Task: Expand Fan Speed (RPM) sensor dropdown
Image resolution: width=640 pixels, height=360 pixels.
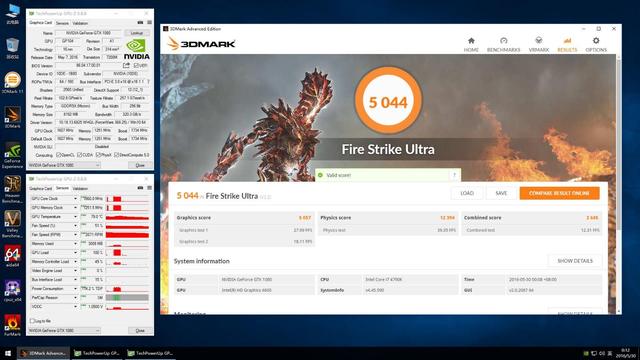Action: (75, 235)
